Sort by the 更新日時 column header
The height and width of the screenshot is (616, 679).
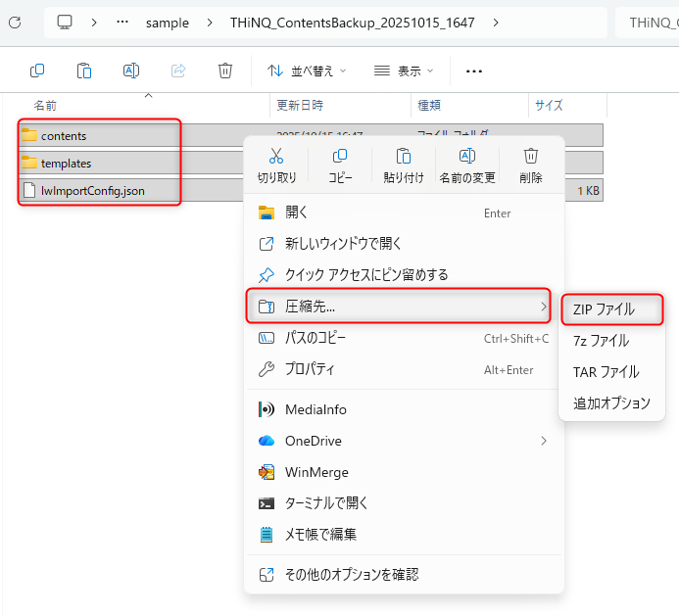(x=300, y=105)
